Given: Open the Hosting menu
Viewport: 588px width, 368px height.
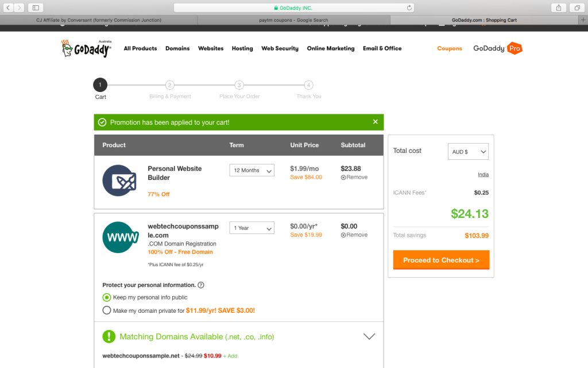Looking at the screenshot, I should [x=242, y=49].
